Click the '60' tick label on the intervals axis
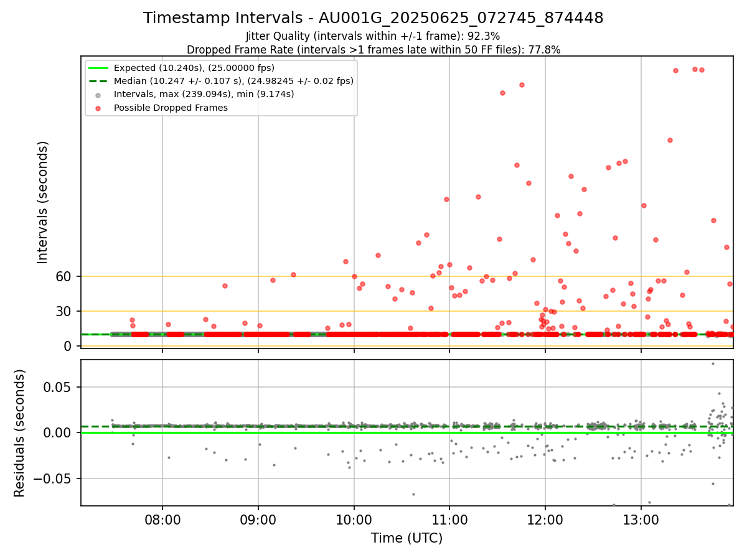Image resolution: width=747 pixels, height=560 pixels. click(64, 276)
